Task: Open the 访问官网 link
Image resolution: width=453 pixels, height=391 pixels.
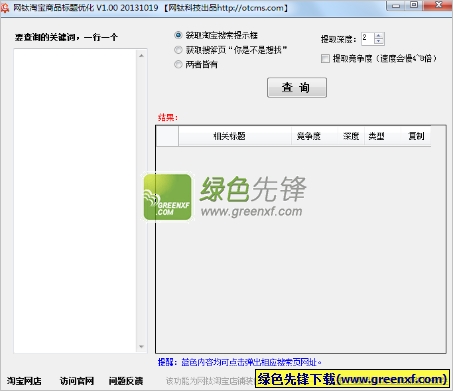Action: tap(77, 381)
